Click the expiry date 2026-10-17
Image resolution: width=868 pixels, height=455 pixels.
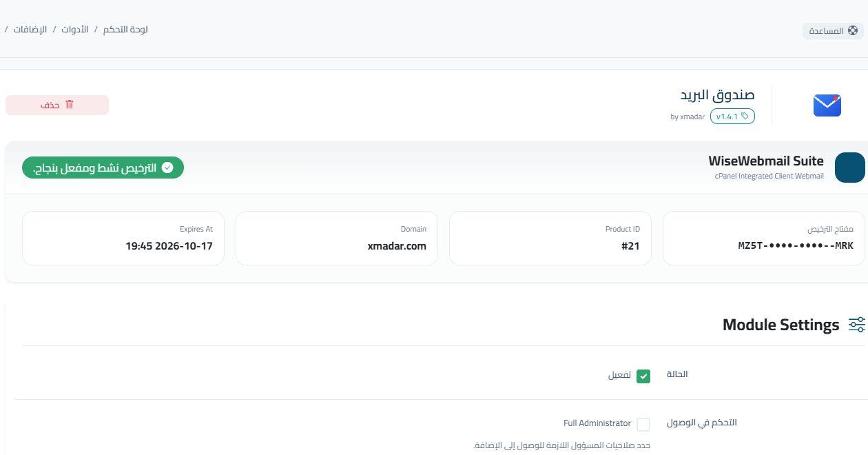point(169,245)
